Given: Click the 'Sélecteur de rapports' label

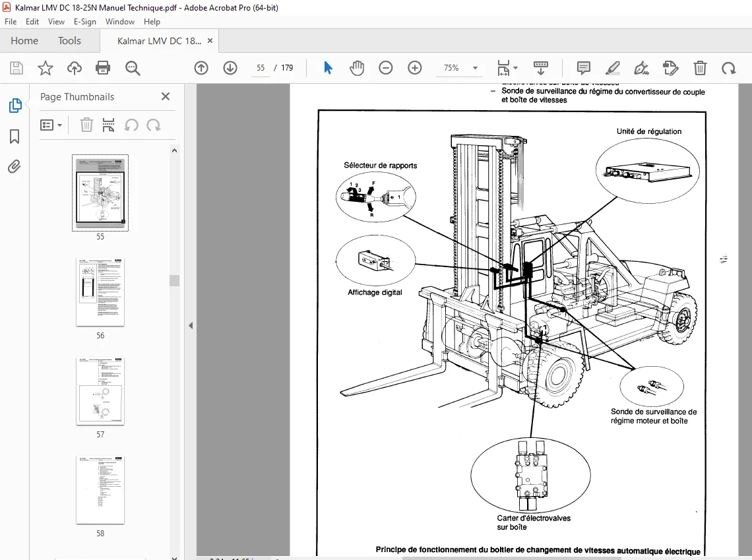Looking at the screenshot, I should [381, 166].
